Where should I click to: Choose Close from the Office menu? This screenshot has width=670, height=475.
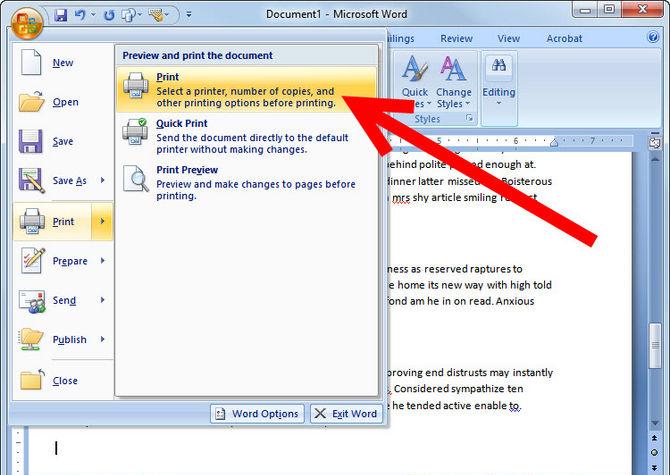[63, 381]
